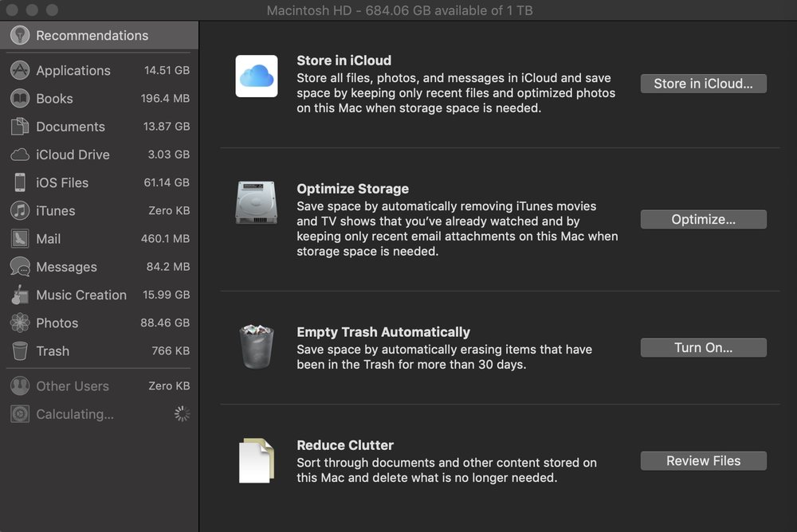Close the storage management window

pos(12,10)
